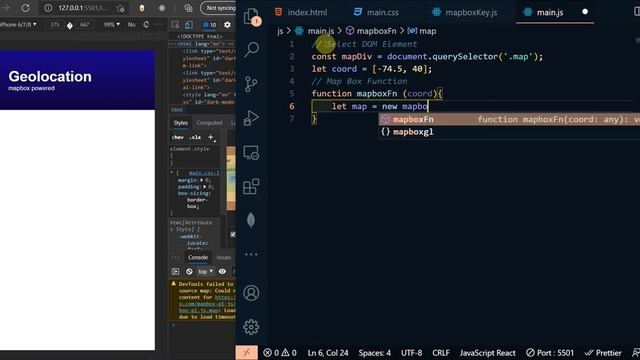Viewport: 640px width, 360px height.
Task: Open the Remote Explorer view
Action: 251,152
